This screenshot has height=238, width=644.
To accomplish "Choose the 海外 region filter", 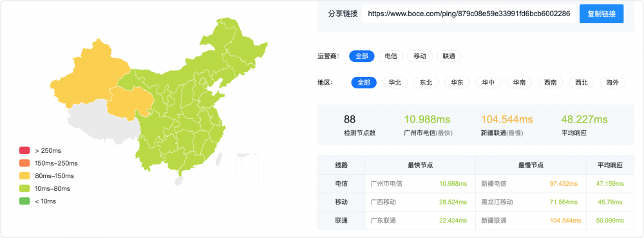I will click(612, 83).
